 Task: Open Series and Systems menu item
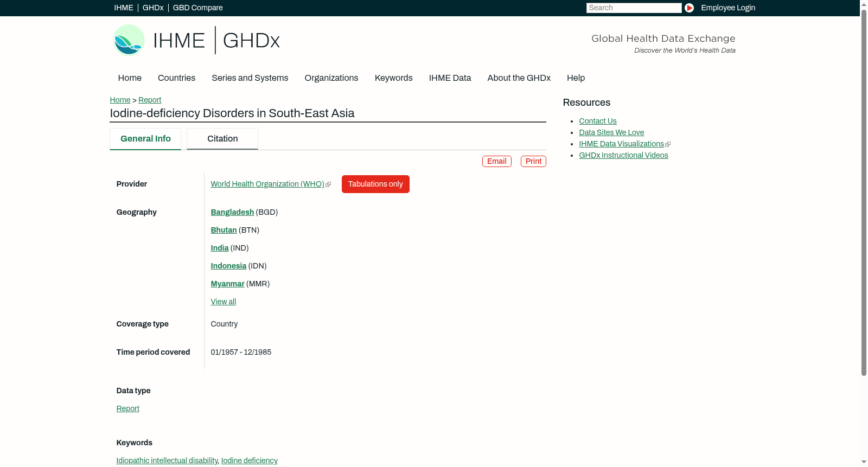point(250,78)
